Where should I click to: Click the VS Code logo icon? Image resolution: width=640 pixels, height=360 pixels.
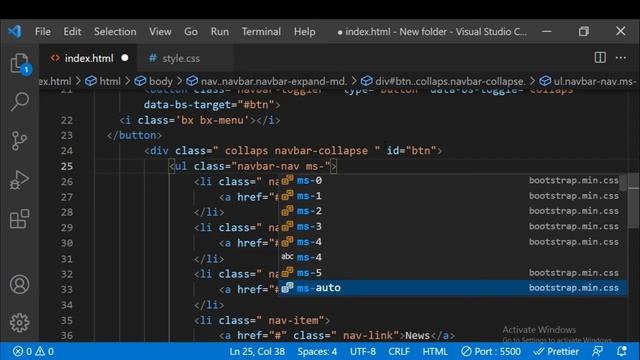pyautogui.click(x=15, y=31)
